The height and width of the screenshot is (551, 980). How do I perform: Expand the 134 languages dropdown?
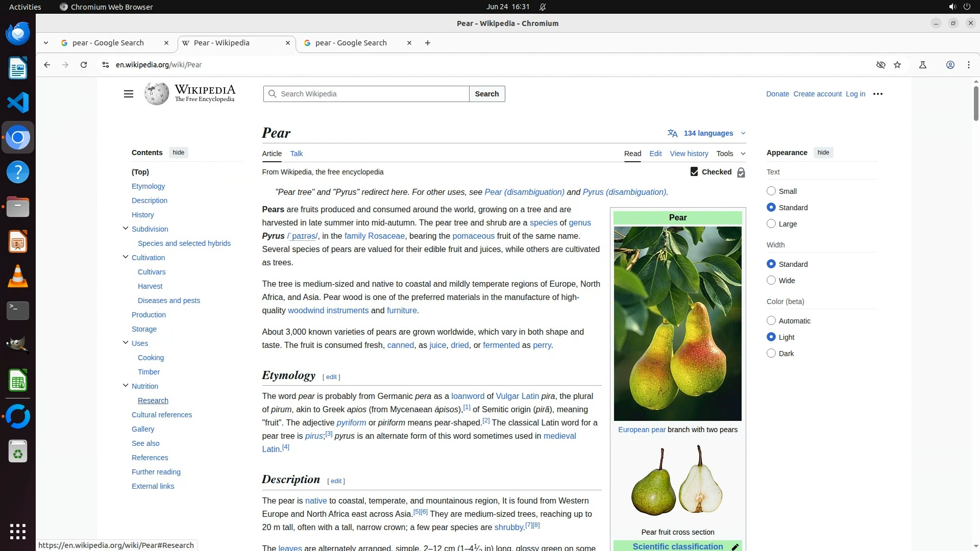[x=707, y=133]
